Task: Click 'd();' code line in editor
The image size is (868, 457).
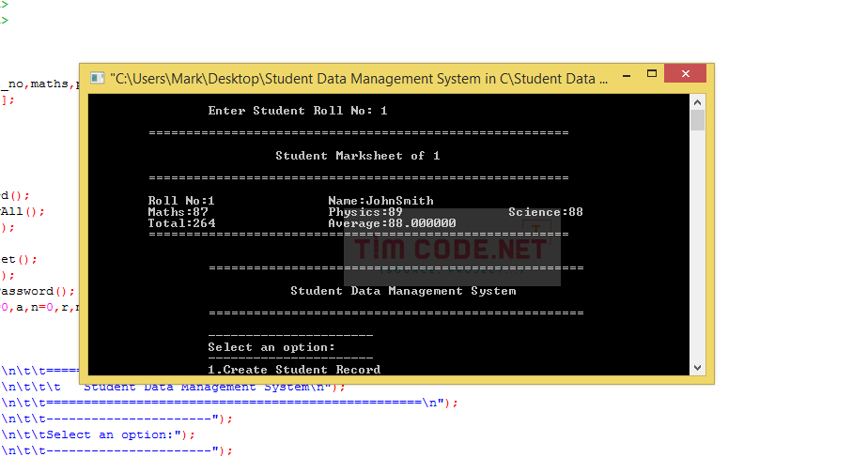Action: [x=15, y=195]
